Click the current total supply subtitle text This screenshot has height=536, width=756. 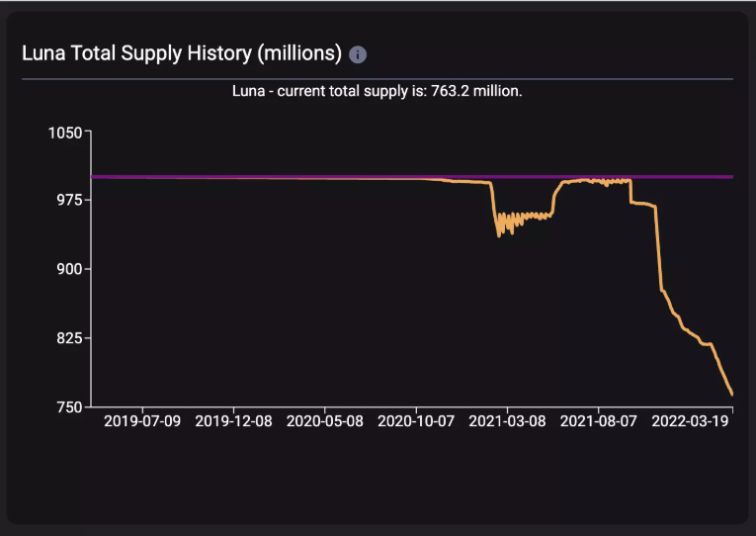pos(378,91)
